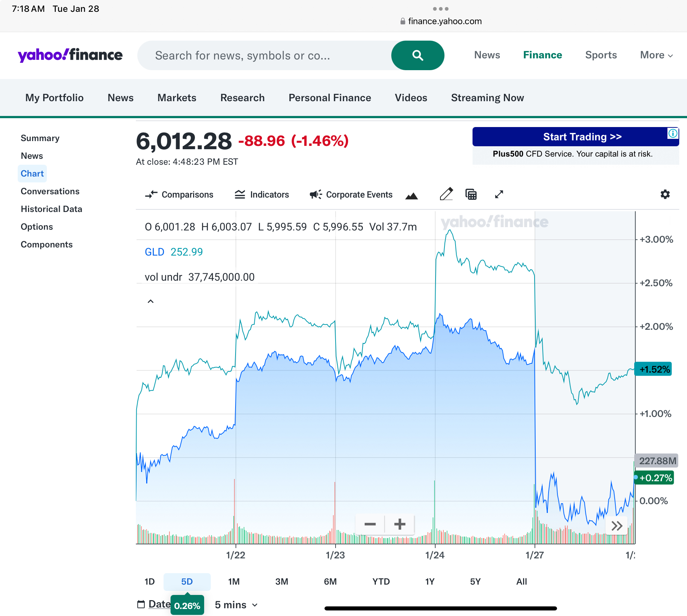Image resolution: width=687 pixels, height=616 pixels.
Task: Open the More dropdown menu
Action: (x=656, y=55)
